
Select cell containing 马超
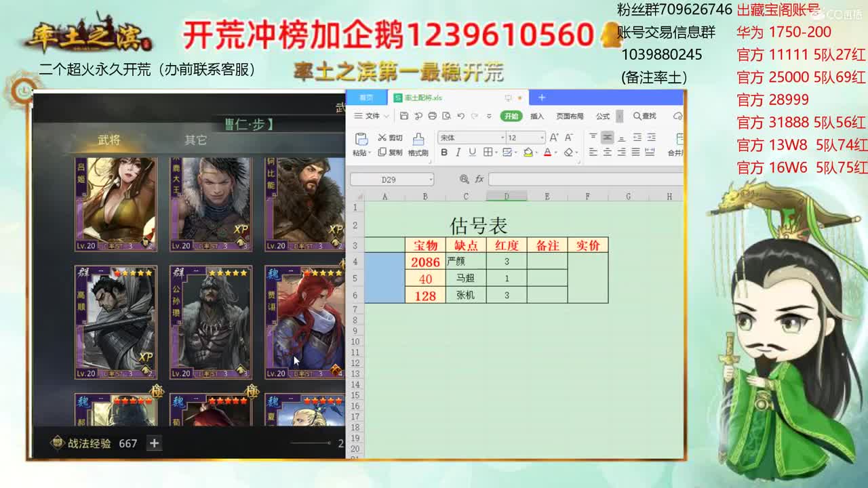(466, 278)
